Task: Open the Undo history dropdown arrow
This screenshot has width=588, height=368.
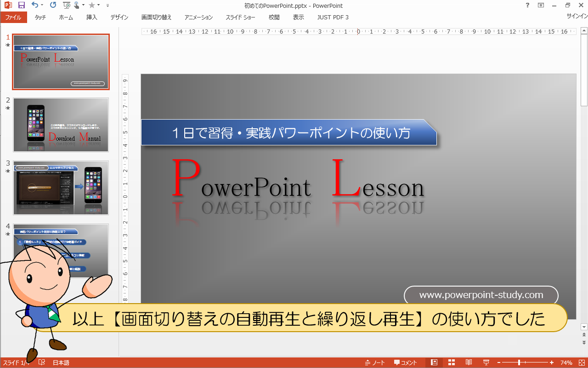Action: (42, 6)
